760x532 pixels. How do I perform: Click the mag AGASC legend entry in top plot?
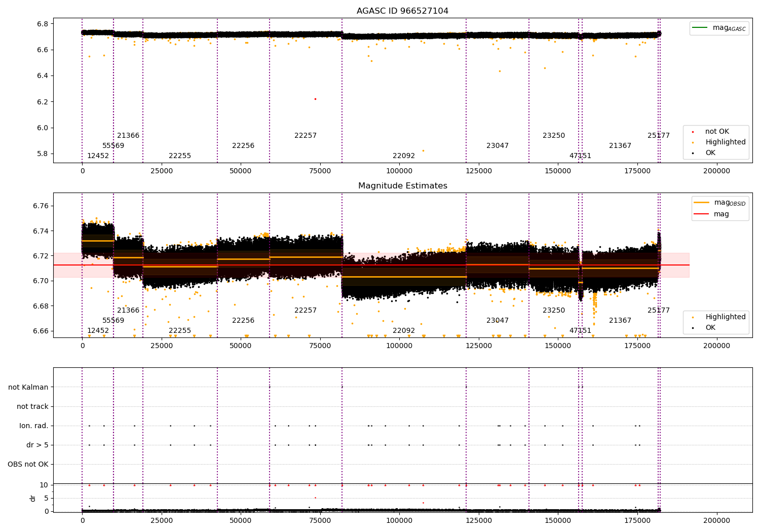point(719,28)
